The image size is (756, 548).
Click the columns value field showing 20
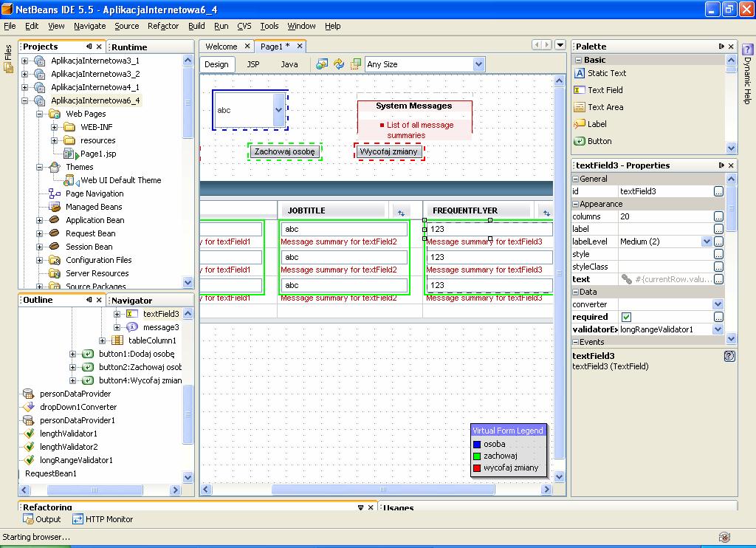tap(665, 216)
